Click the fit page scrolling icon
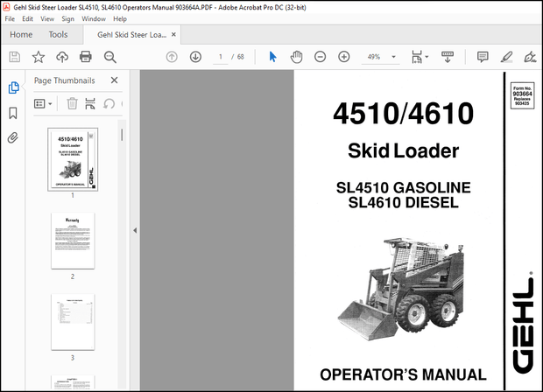The height and width of the screenshot is (392, 543). point(417,57)
